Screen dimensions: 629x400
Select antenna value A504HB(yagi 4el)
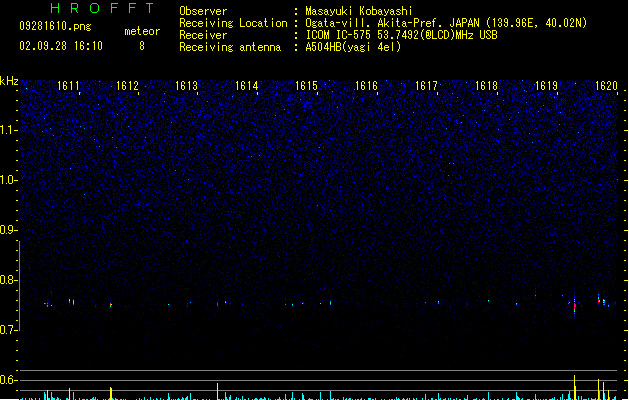353,47
